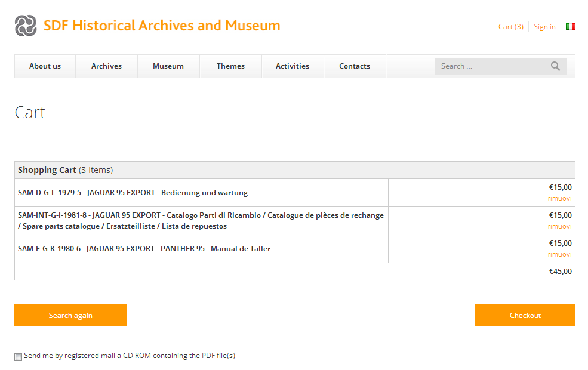Switch language with the Italian flag icon

(x=570, y=27)
